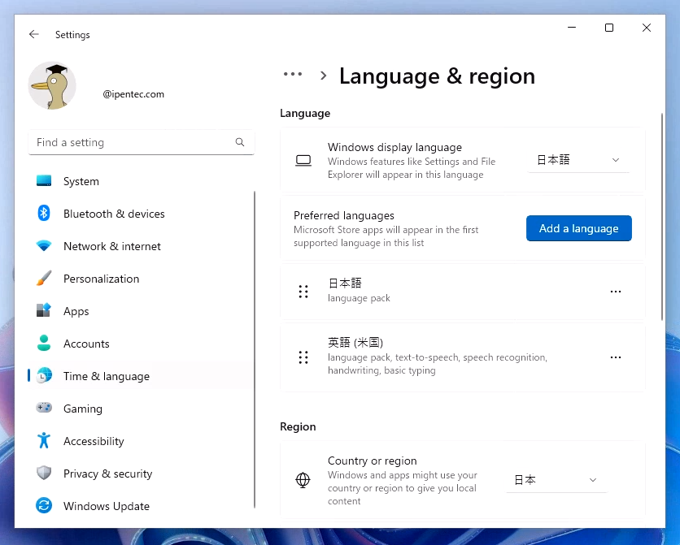Select Privacy & security label
Image resolution: width=680 pixels, height=545 pixels.
point(108,474)
